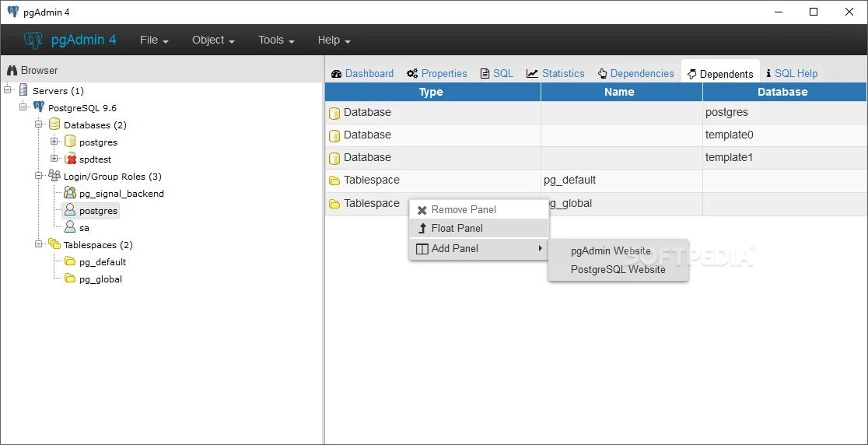Viewport: 868px width, 445px height.
Task: Maximize the pgAdmin 4 window
Action: click(814, 12)
